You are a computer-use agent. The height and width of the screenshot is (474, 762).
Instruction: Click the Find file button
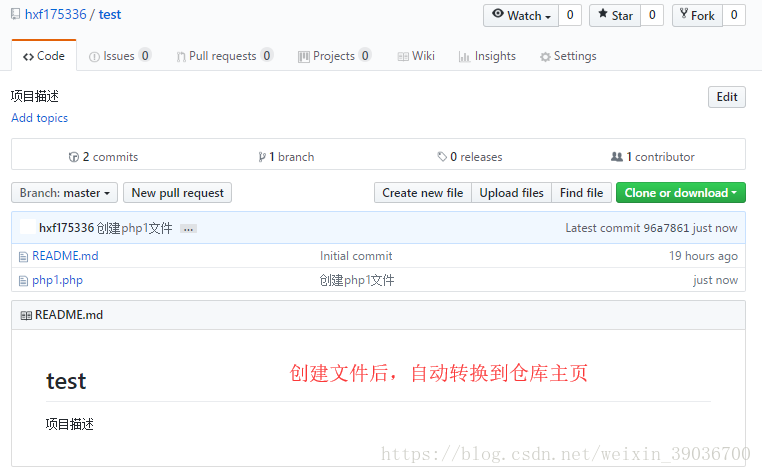tap(581, 193)
